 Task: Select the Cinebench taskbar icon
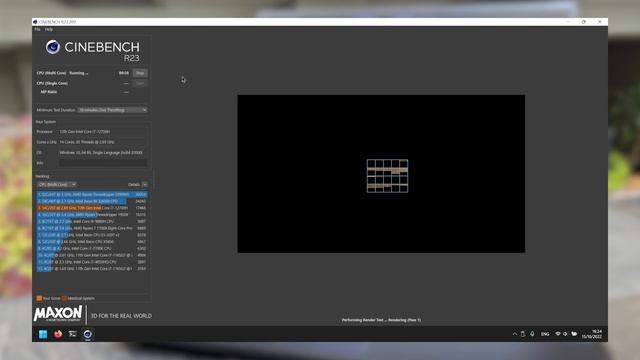[x=87, y=334]
